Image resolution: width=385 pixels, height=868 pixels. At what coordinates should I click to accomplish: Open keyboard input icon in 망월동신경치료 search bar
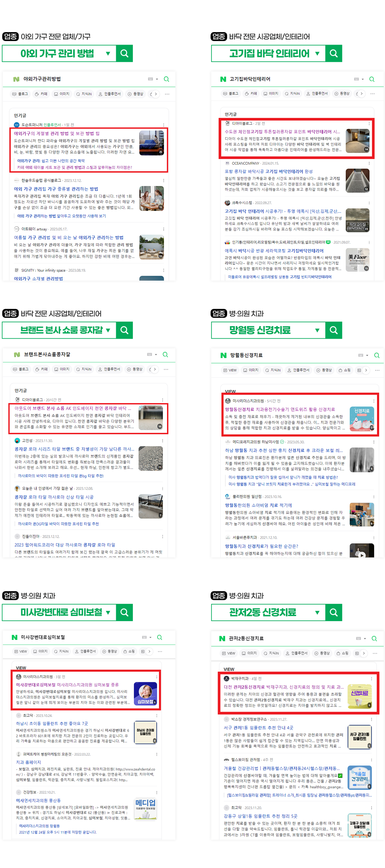[361, 355]
